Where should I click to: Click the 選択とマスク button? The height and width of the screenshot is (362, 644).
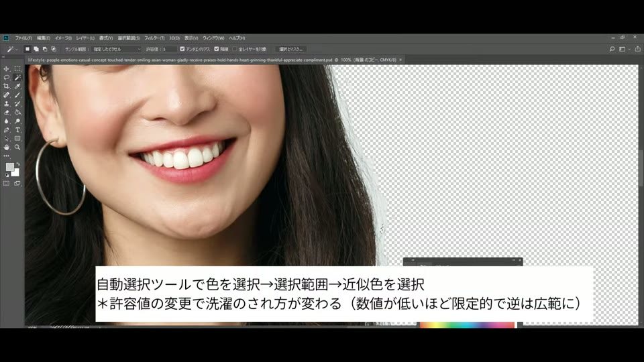tap(290, 49)
